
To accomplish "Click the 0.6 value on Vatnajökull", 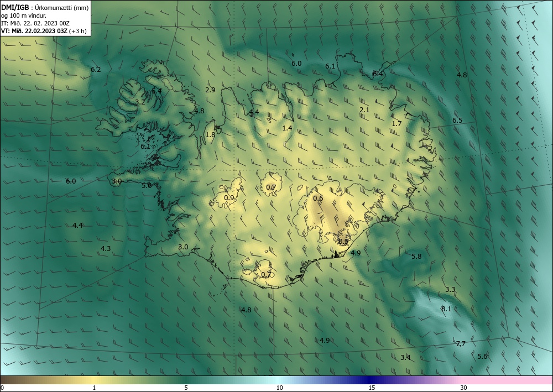I will 318,198.
